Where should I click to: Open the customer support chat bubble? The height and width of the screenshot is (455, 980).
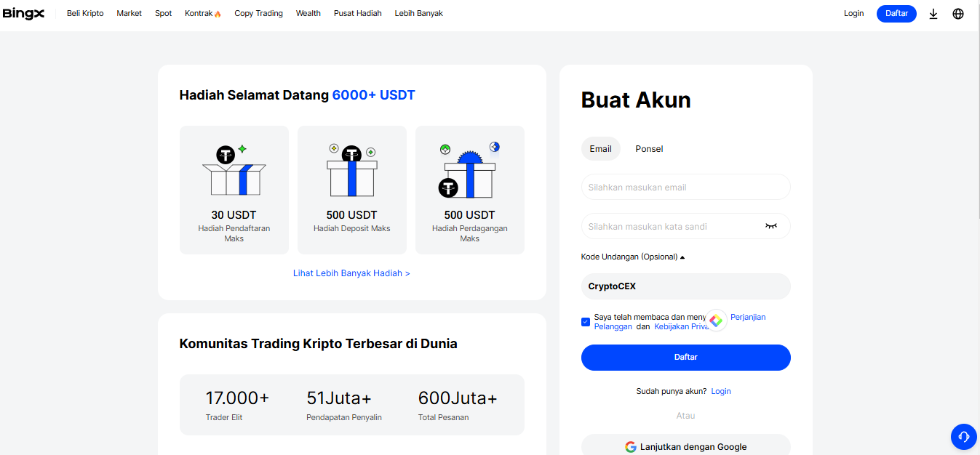click(963, 437)
